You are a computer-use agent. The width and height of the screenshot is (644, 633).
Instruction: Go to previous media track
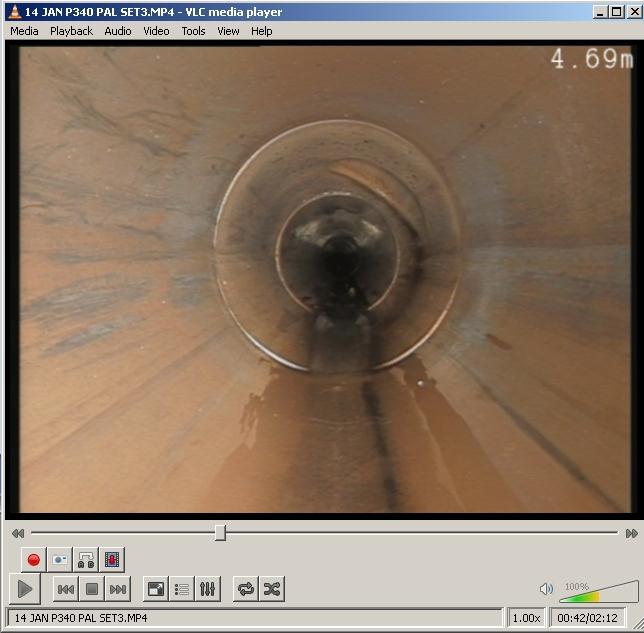pos(66,589)
